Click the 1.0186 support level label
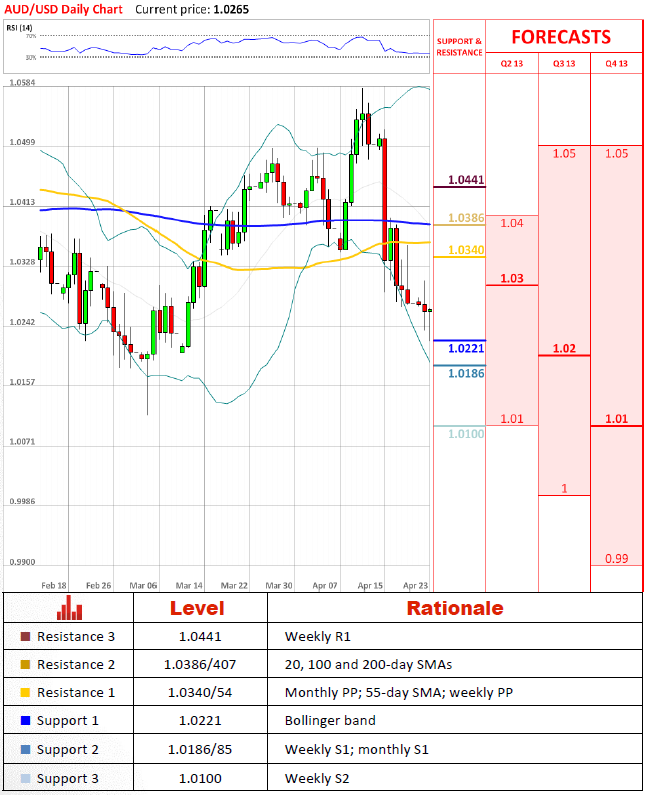The image size is (648, 795). pyautogui.click(x=466, y=374)
